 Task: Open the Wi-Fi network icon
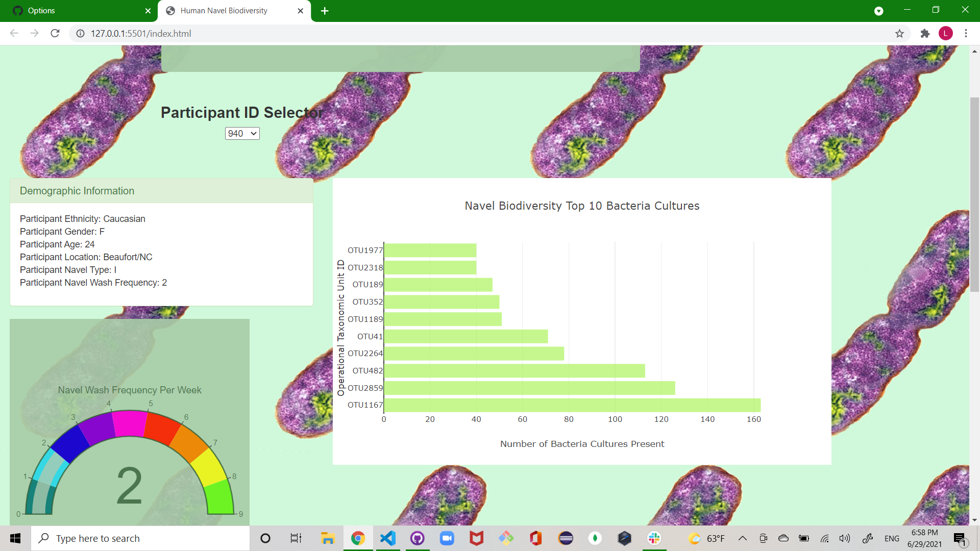coord(825,538)
